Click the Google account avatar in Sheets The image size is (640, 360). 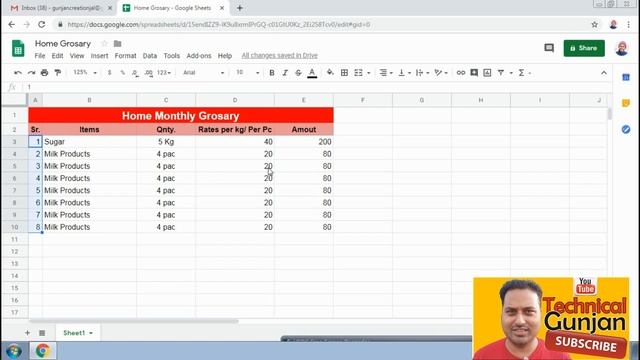point(622,48)
